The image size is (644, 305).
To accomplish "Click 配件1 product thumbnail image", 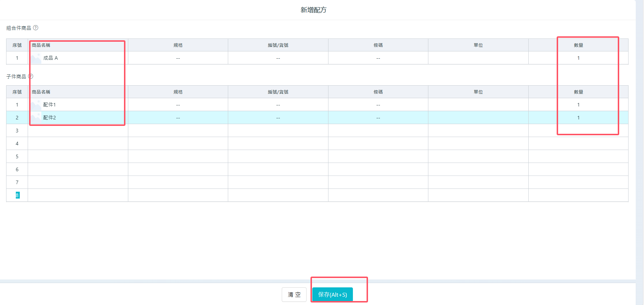I will pos(36,105).
